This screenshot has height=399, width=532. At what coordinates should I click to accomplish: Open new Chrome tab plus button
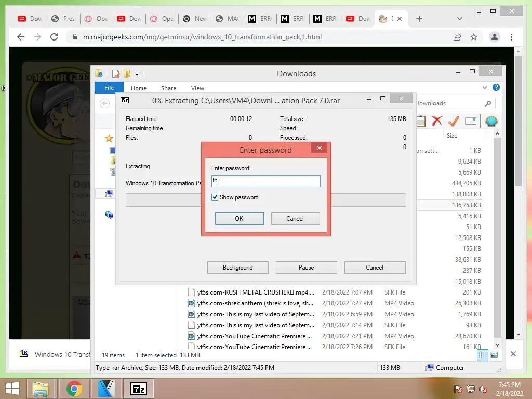[419, 19]
